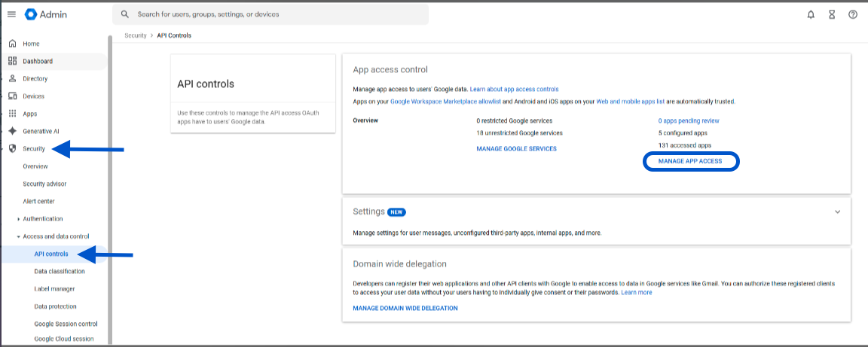
Task: Open Learn about app access controls link
Action: pos(515,89)
